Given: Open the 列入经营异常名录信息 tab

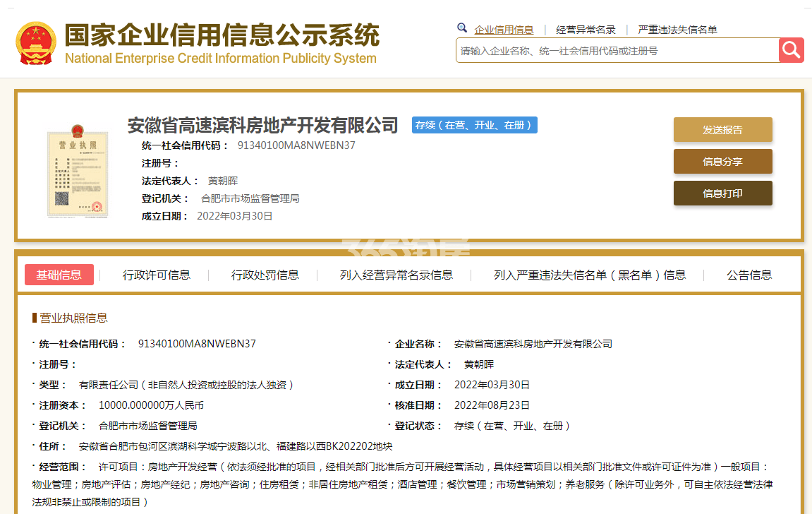Looking at the screenshot, I should pos(396,275).
